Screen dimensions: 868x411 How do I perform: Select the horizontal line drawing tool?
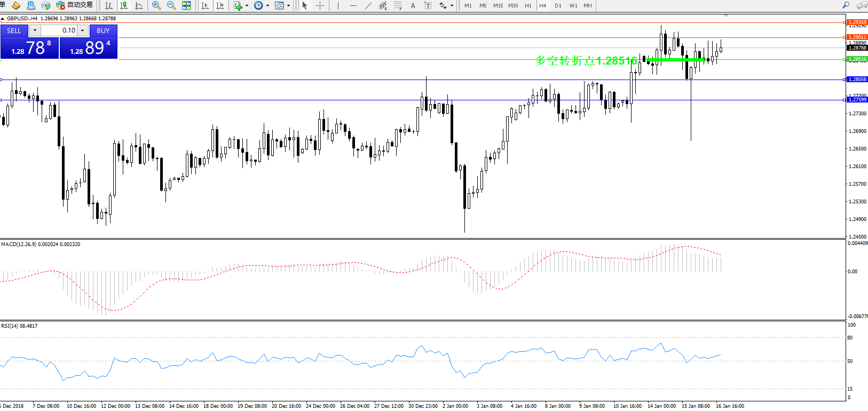tap(353, 5)
